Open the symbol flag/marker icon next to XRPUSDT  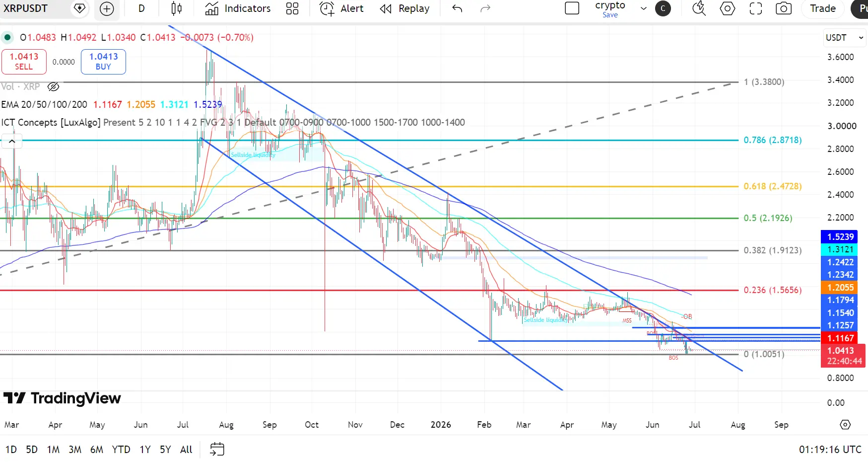pyautogui.click(x=79, y=8)
